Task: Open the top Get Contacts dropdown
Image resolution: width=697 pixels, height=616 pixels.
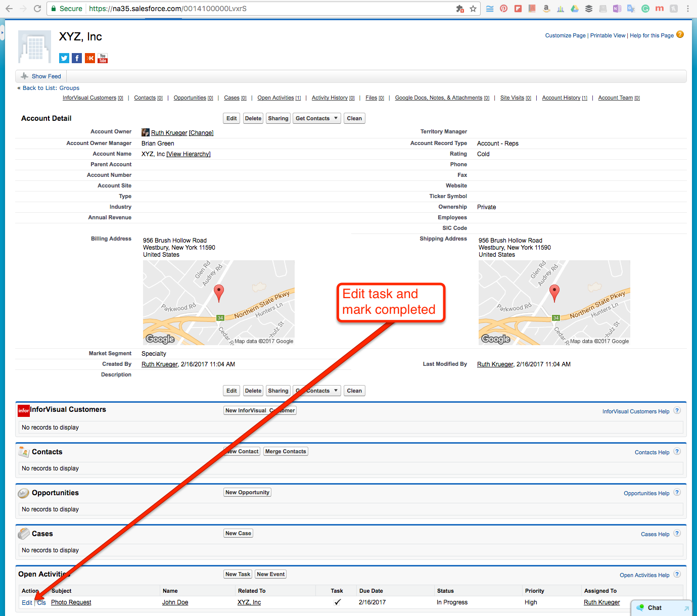Action: (316, 118)
